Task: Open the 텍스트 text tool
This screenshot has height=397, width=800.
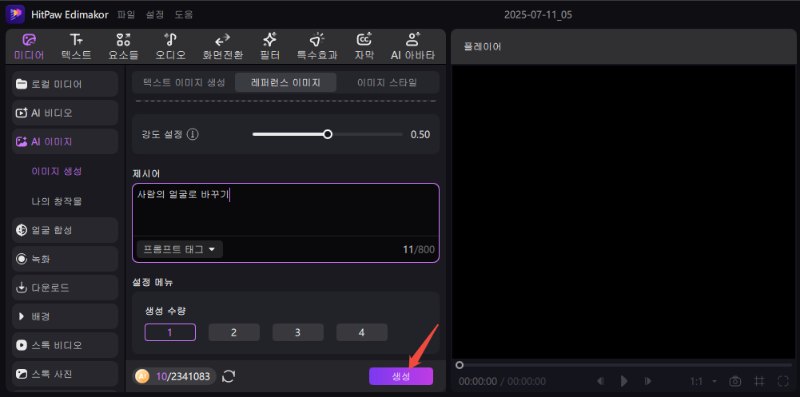Action: (76, 47)
